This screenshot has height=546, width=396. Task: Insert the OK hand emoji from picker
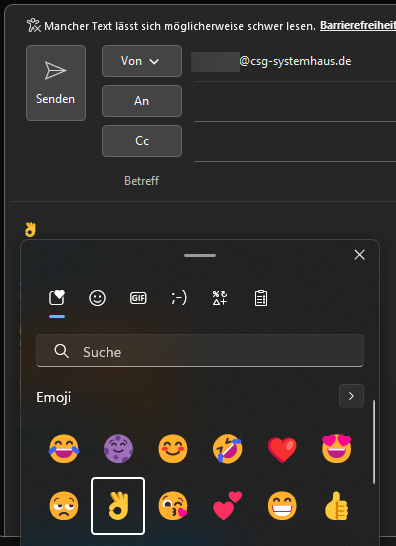[118, 506]
